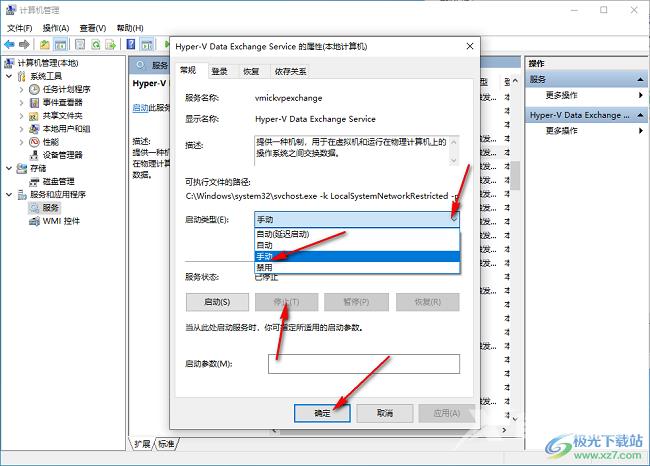Open 更多操作 submenu under 服务

(586, 95)
